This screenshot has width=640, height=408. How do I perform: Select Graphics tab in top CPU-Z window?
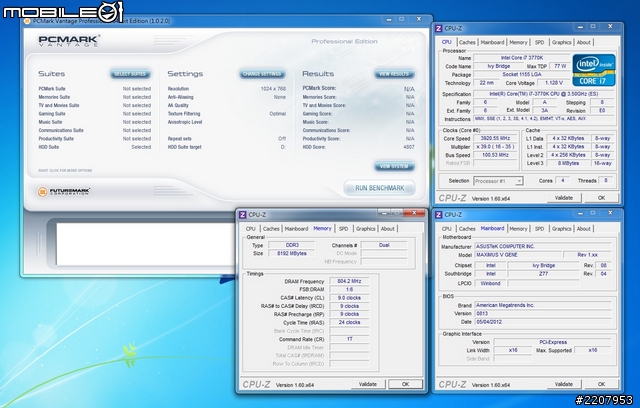(561, 42)
